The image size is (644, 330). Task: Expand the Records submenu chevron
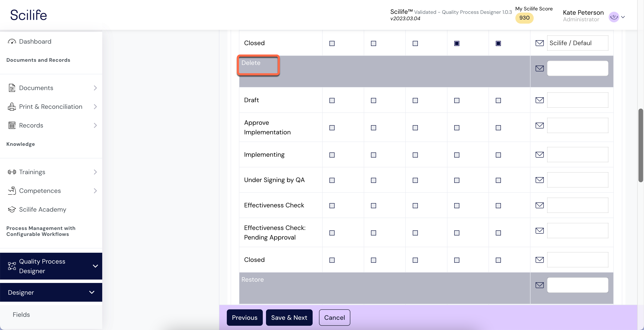[x=95, y=125]
